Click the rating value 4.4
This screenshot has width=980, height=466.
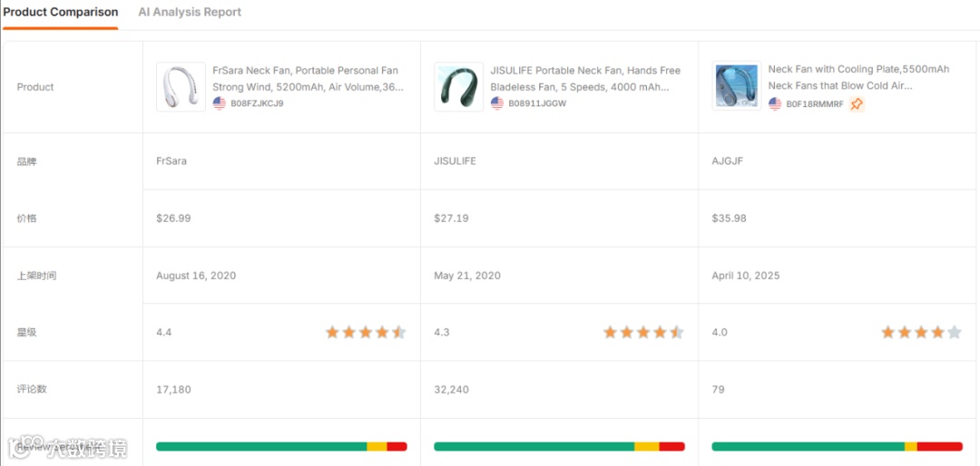click(163, 333)
